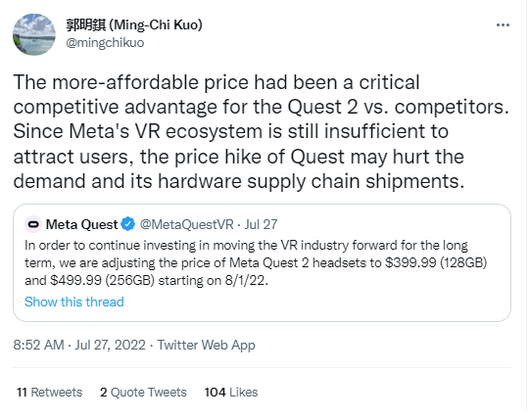Click the blue verified badge

click(x=128, y=224)
